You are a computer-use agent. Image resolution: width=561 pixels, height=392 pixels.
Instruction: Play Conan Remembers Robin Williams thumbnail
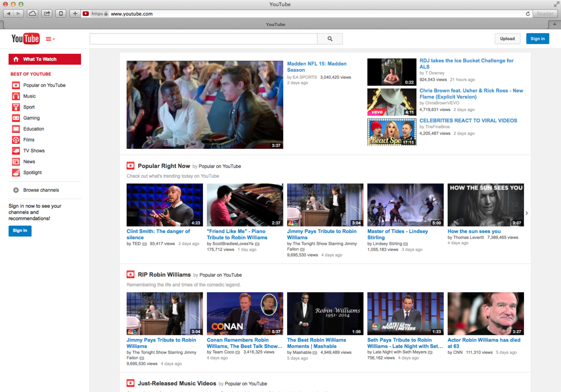(245, 314)
